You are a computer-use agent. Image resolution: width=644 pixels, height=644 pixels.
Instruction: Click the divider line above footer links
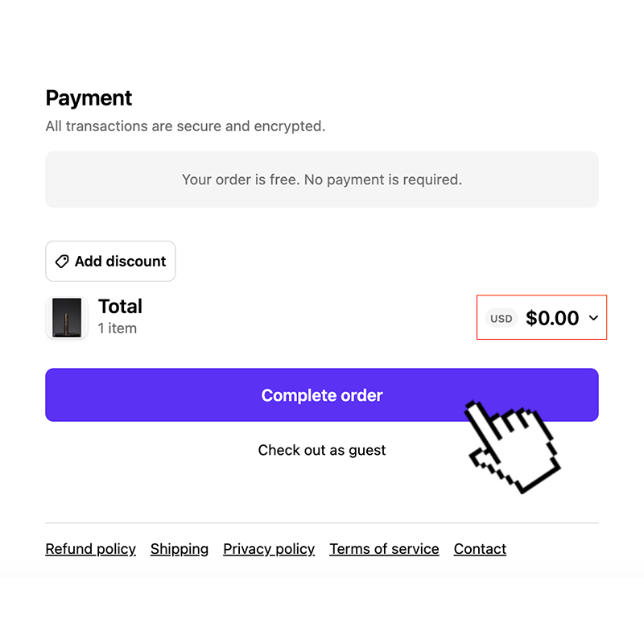click(x=322, y=523)
